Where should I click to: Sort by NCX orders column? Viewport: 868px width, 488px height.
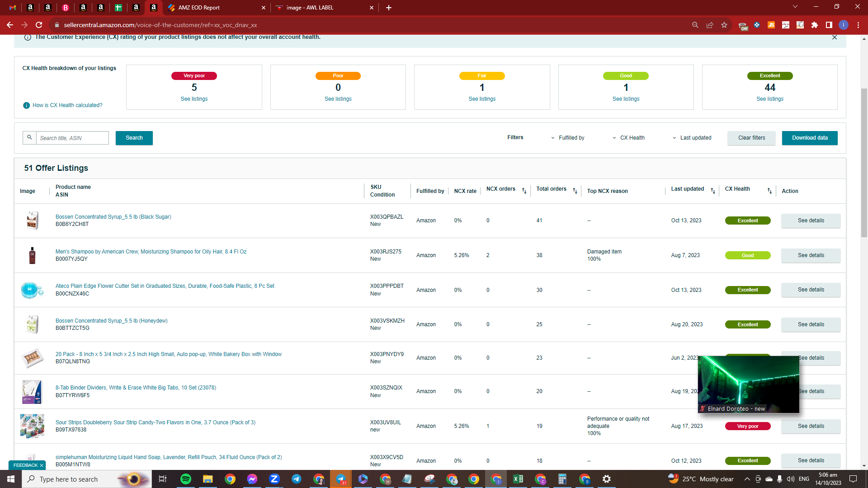(x=524, y=191)
